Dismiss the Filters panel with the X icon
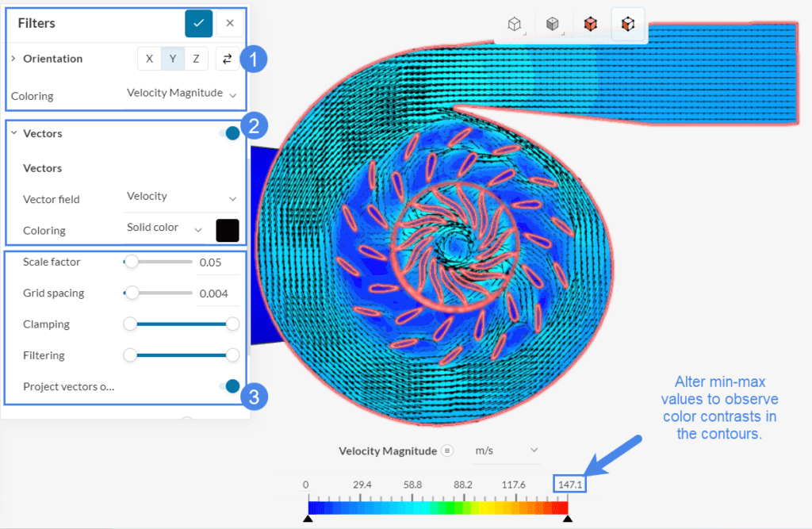The image size is (812, 529). point(230,23)
